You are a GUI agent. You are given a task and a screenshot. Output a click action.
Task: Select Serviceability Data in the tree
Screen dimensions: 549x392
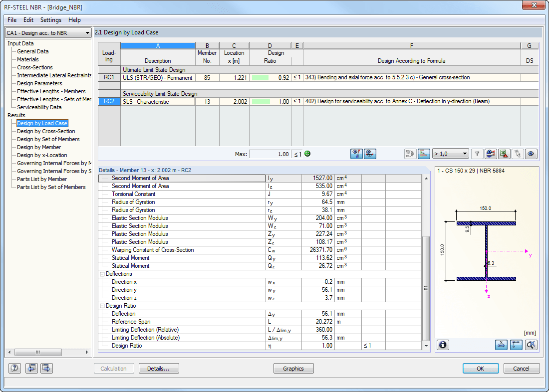click(39, 107)
